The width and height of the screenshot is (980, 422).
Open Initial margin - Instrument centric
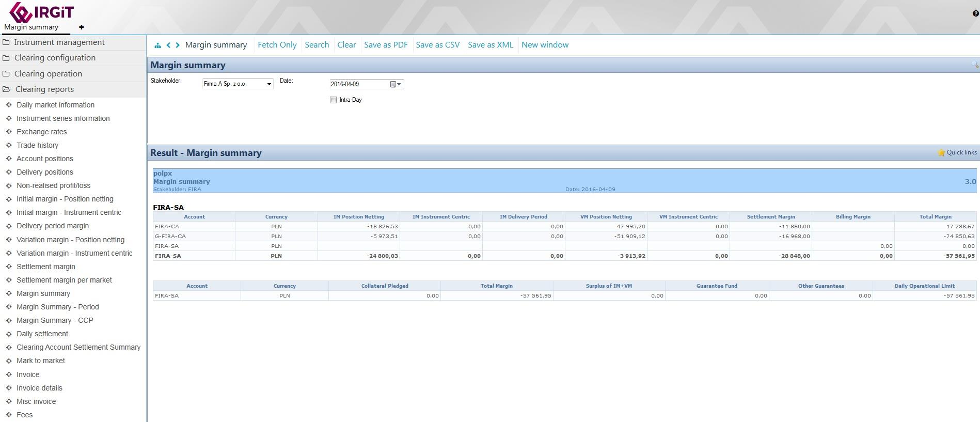[69, 212]
